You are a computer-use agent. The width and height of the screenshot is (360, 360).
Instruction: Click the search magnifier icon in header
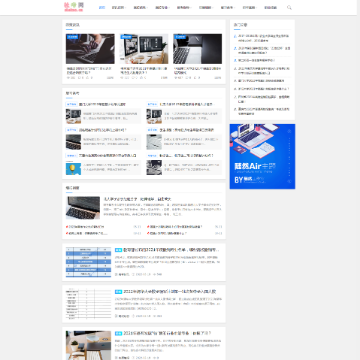[289, 7]
